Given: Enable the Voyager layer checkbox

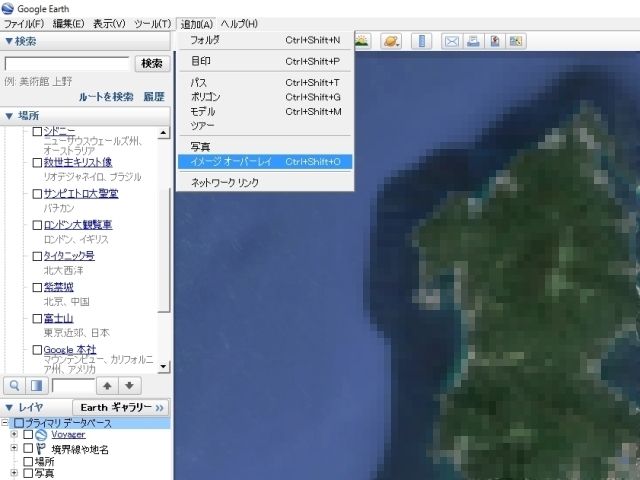Looking at the screenshot, I should 28,435.
